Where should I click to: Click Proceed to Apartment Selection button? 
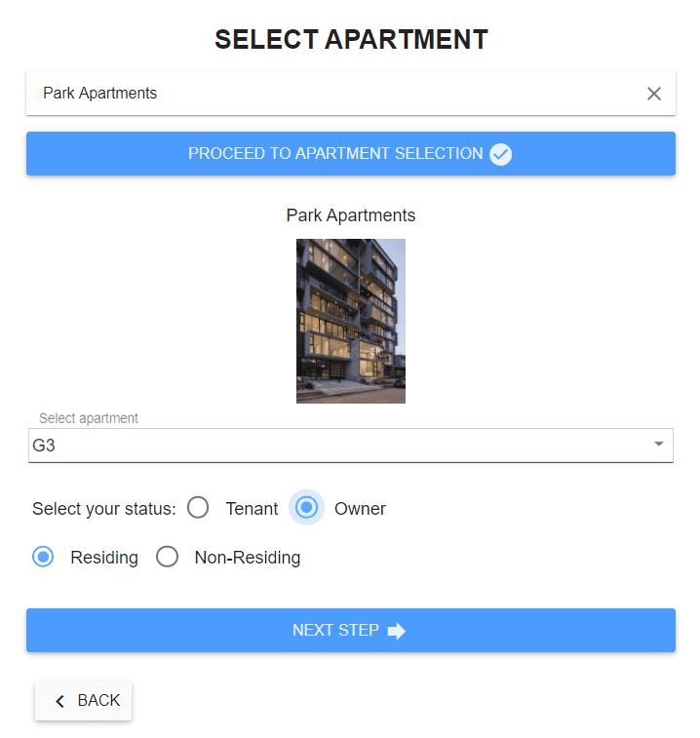coord(350,153)
